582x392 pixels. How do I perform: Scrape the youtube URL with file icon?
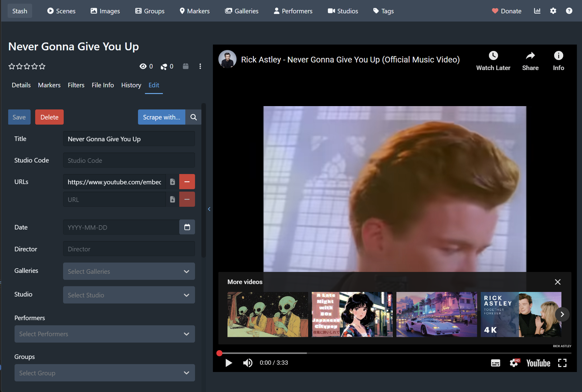coord(173,182)
